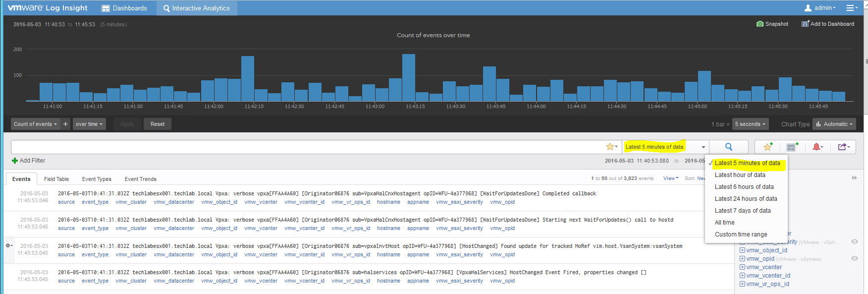The image size is (868, 294).
Task: Open the alert bell icon menu
Action: tap(817, 147)
